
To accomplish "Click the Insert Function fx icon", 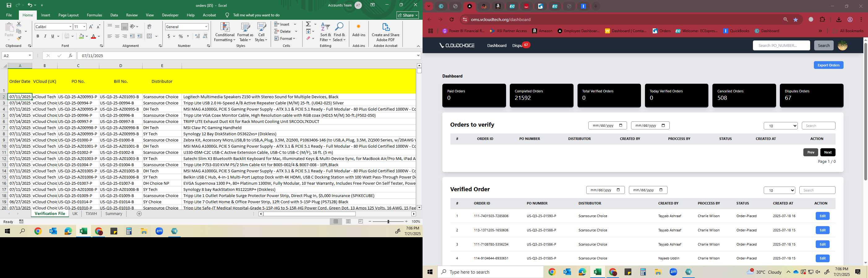I will tap(70, 56).
